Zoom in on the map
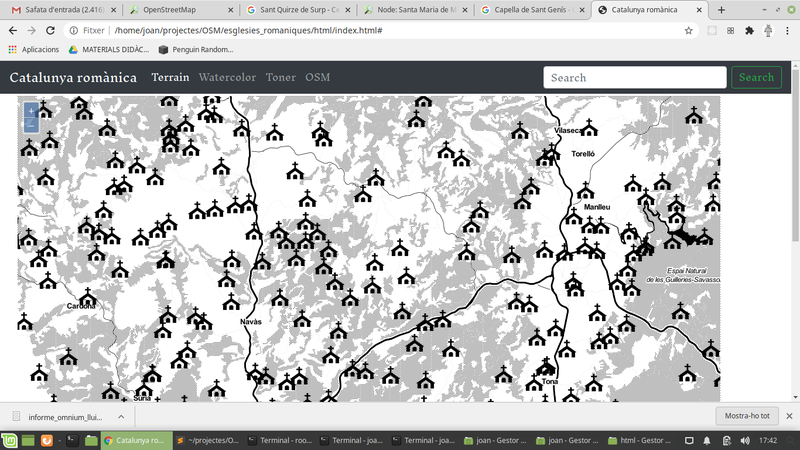The height and width of the screenshot is (450, 800). click(x=31, y=110)
